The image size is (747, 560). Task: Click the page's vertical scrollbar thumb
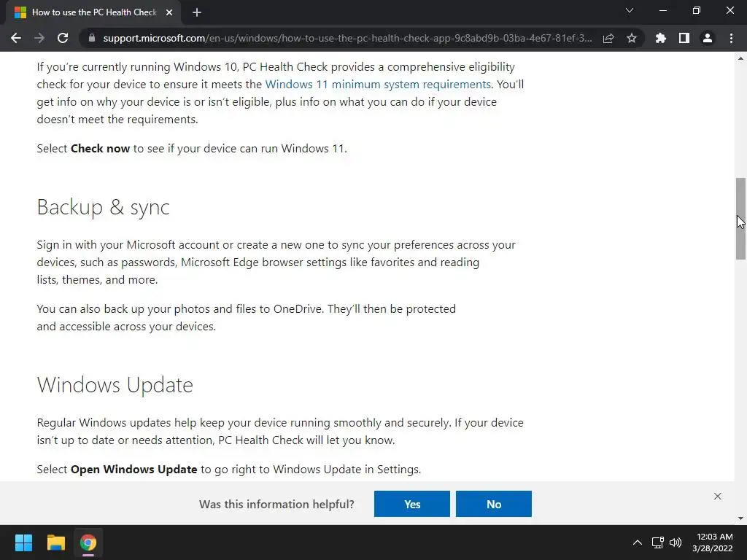pyautogui.click(x=740, y=219)
